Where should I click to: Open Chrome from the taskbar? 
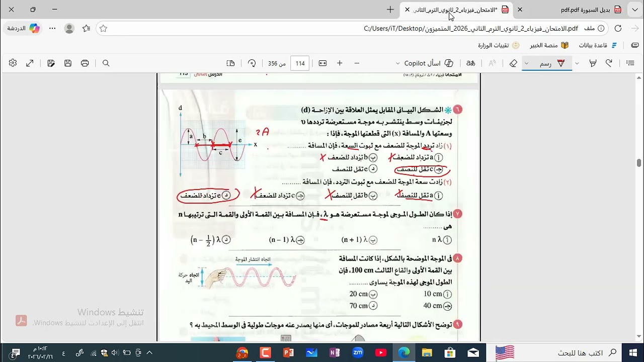pos(242,352)
